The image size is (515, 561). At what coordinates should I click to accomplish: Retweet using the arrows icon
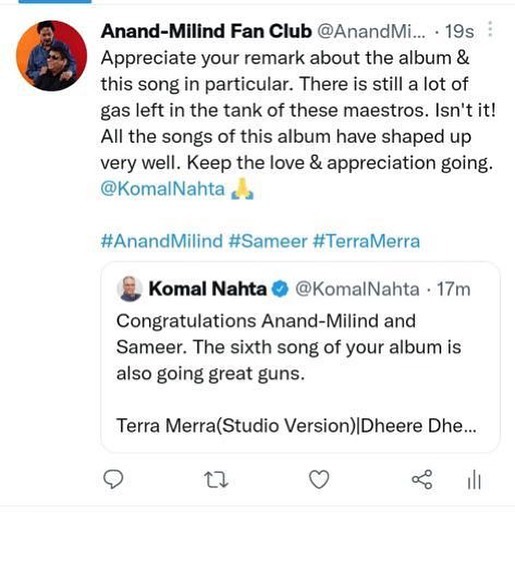[x=216, y=480]
